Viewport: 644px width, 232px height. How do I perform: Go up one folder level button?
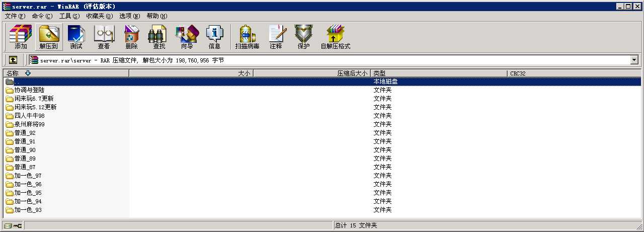pyautogui.click(x=13, y=60)
